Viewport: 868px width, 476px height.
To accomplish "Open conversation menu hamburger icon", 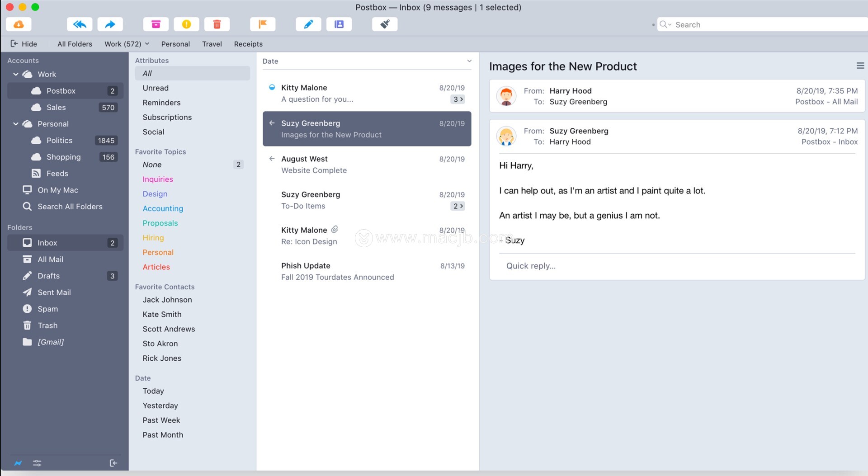I will (860, 66).
